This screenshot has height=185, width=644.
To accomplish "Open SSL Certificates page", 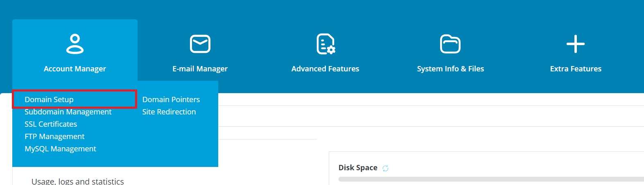I will pos(51,124).
